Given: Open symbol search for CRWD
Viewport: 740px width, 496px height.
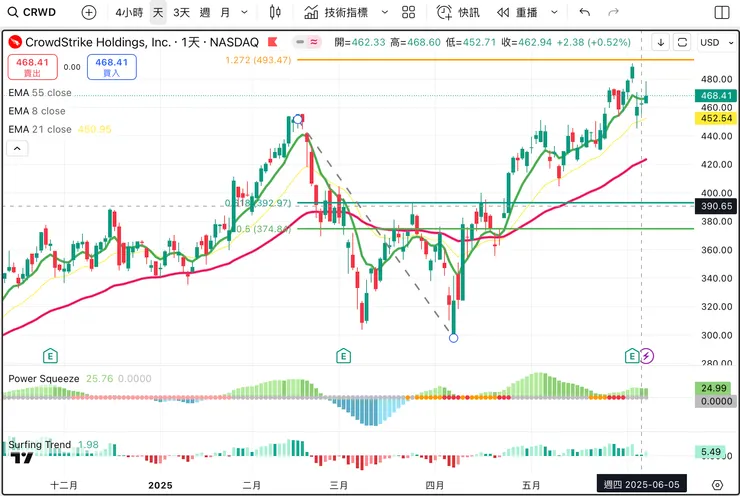Looking at the screenshot, I should [x=32, y=12].
